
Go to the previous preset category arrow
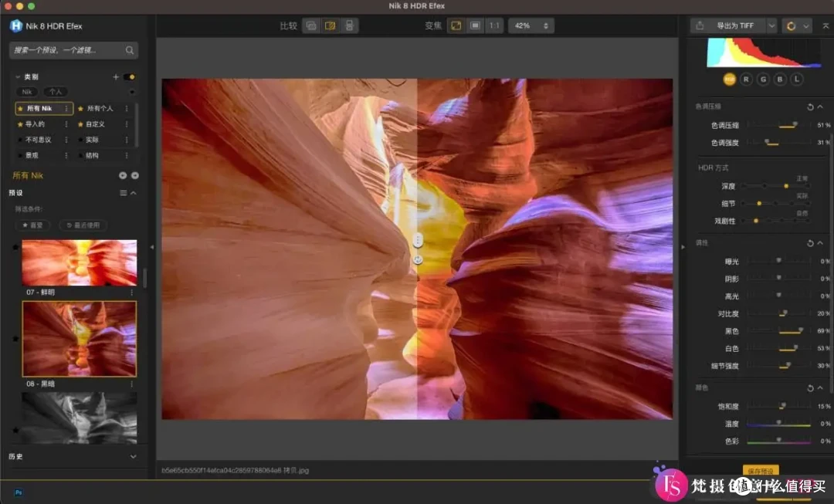[123, 175]
